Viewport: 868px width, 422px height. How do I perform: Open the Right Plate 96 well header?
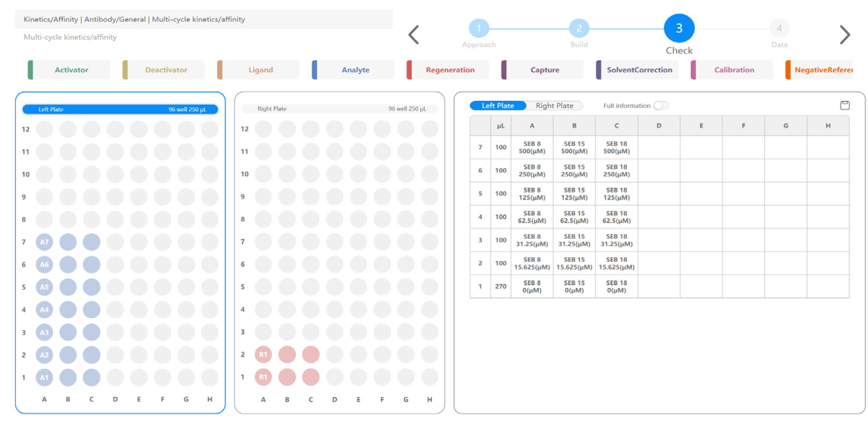coord(340,109)
